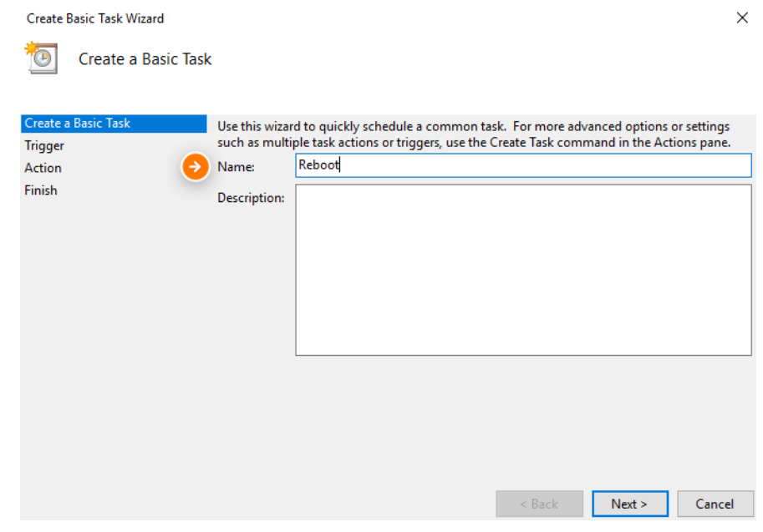This screenshot has height=532, width=763.
Task: Close the Create Basic Task Wizard window
Action: coord(741,18)
